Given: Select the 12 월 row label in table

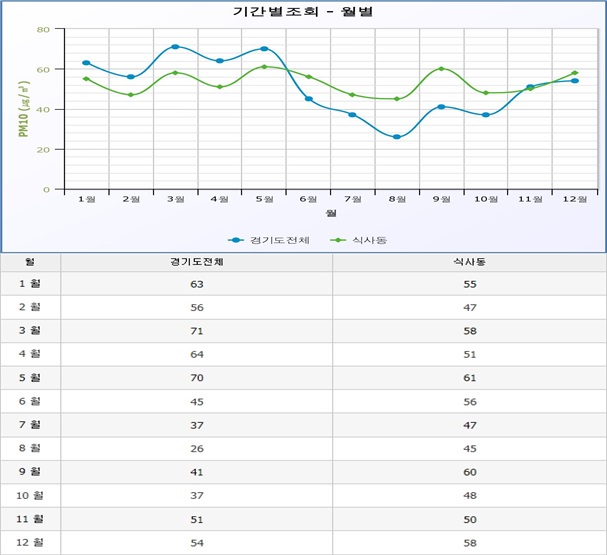Looking at the screenshot, I should [x=30, y=542].
